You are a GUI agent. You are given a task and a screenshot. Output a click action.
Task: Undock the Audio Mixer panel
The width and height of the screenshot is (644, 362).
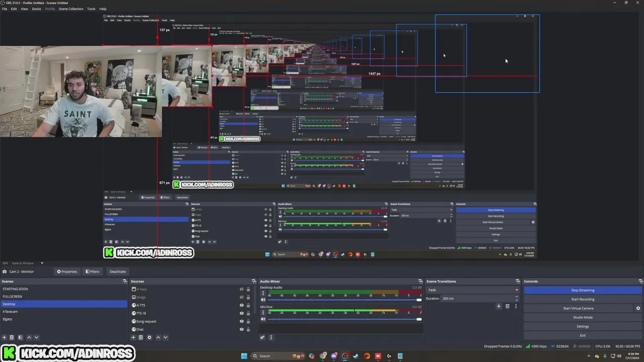tap(420, 281)
